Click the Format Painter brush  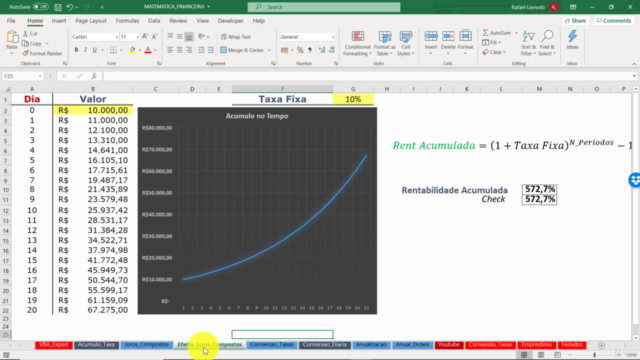point(25,53)
